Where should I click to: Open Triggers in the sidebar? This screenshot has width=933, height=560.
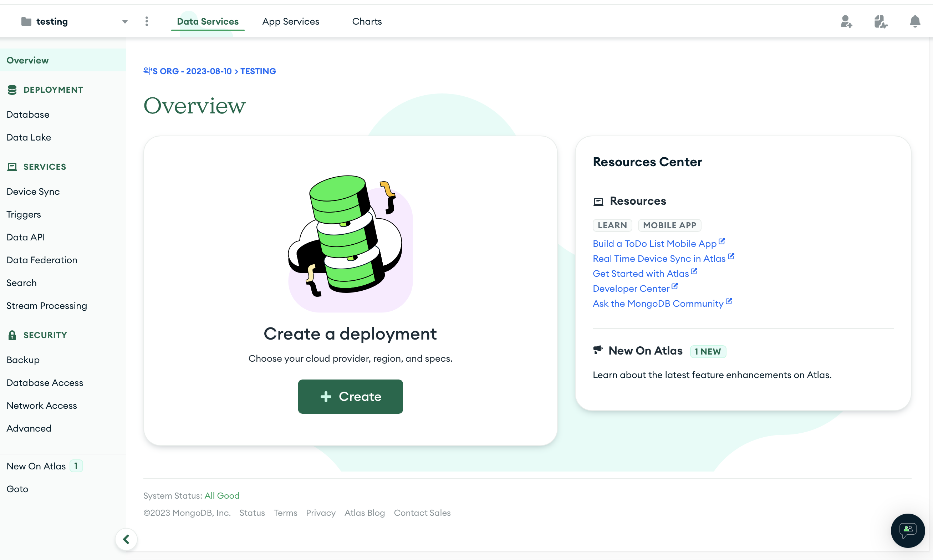click(63, 214)
